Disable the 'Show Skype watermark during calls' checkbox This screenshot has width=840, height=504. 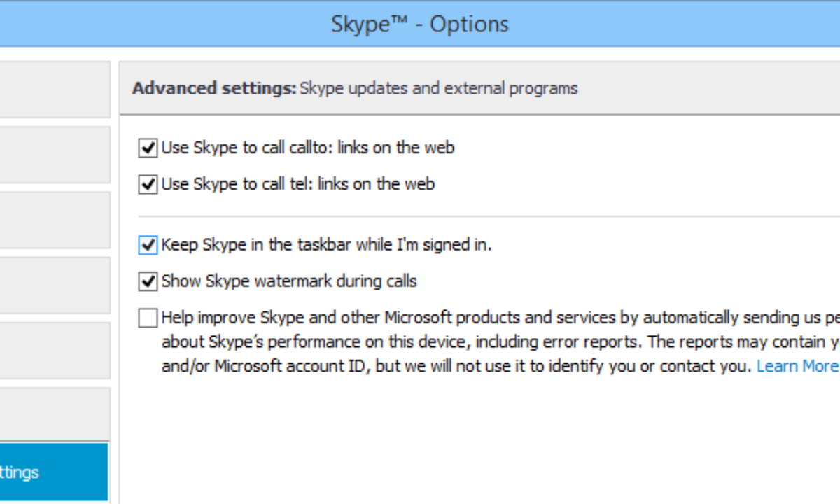click(x=148, y=281)
